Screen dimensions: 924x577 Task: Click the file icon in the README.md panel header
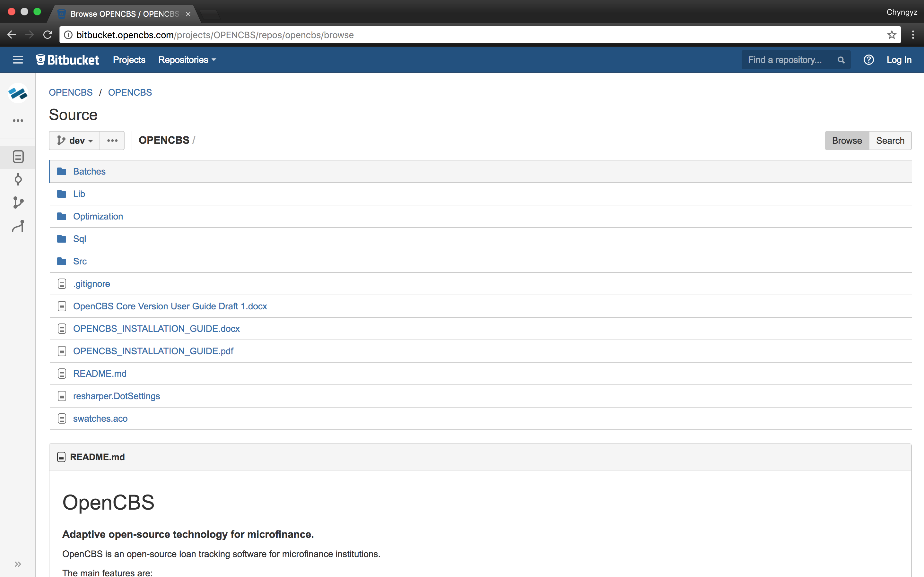point(61,457)
